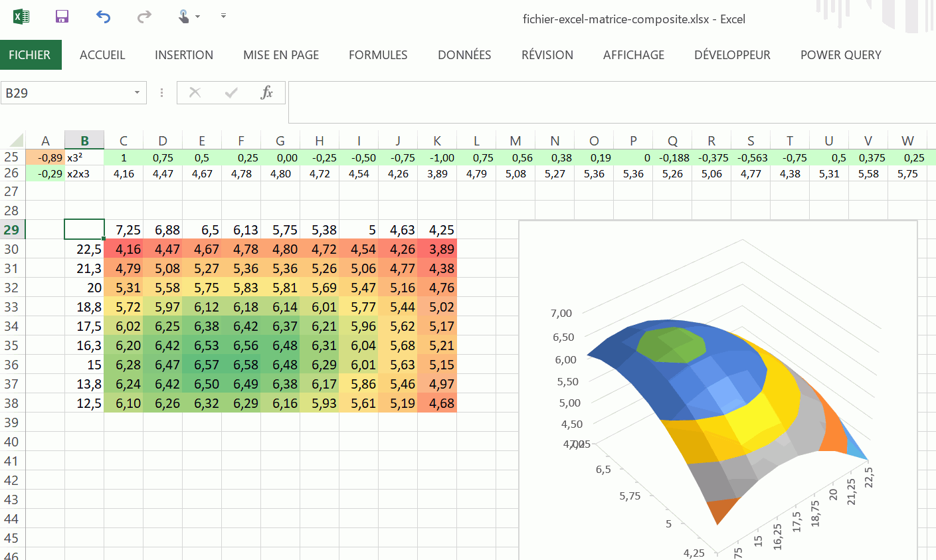The width and height of the screenshot is (936, 560).
Task: Click the Save floppy disk icon
Action: tap(62, 17)
